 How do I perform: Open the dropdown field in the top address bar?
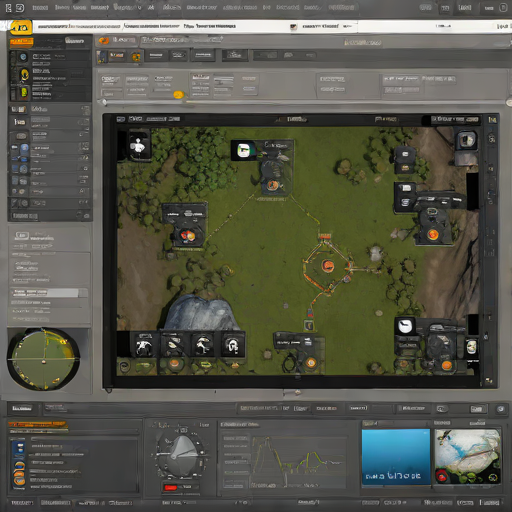[x=323, y=26]
